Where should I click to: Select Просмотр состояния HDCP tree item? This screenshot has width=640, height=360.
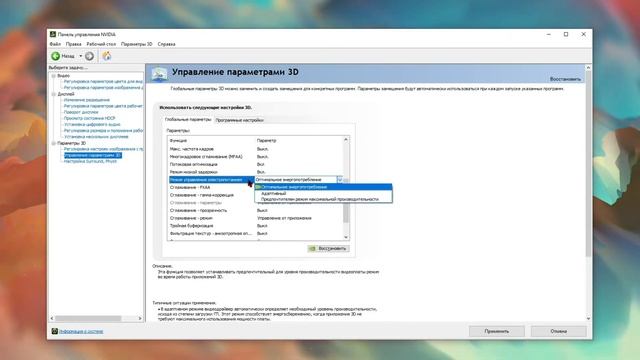89,118
